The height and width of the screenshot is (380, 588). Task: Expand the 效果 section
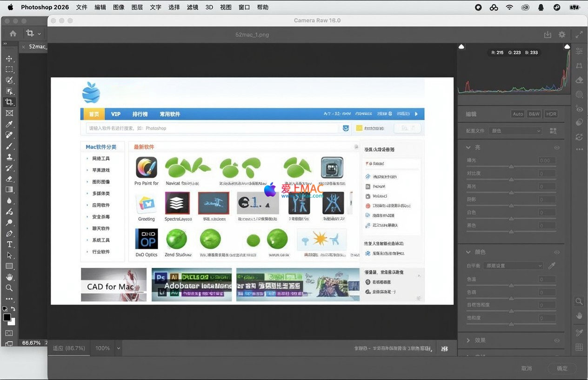(x=468, y=340)
